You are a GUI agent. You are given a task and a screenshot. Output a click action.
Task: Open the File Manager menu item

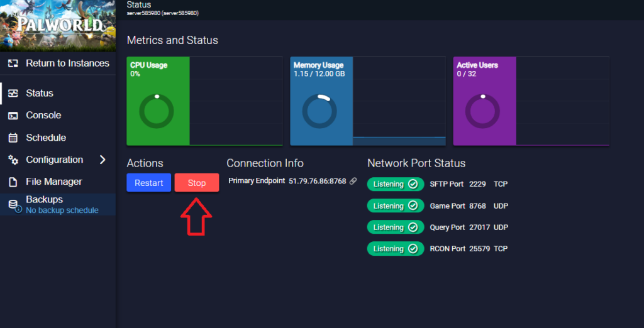53,182
